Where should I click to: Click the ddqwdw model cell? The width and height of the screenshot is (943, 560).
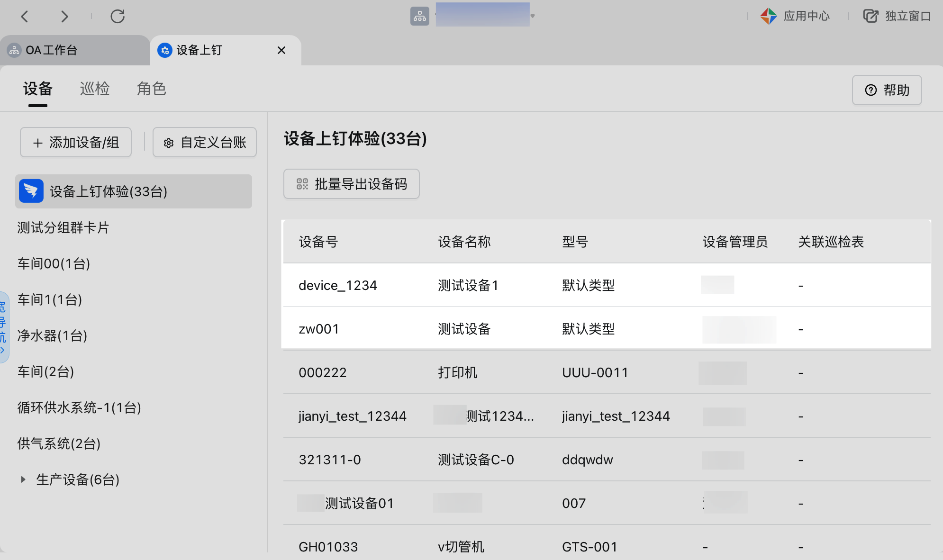coord(588,460)
